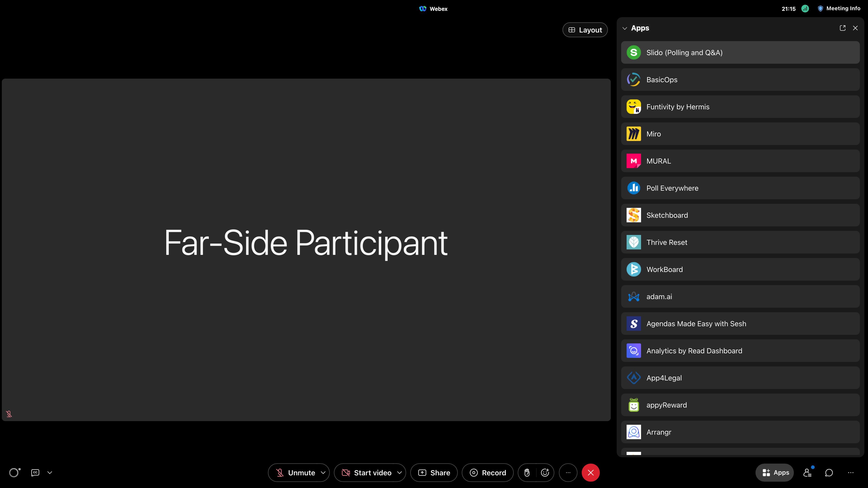Close the Apps panel
Image resolution: width=868 pixels, height=488 pixels.
pyautogui.click(x=856, y=28)
